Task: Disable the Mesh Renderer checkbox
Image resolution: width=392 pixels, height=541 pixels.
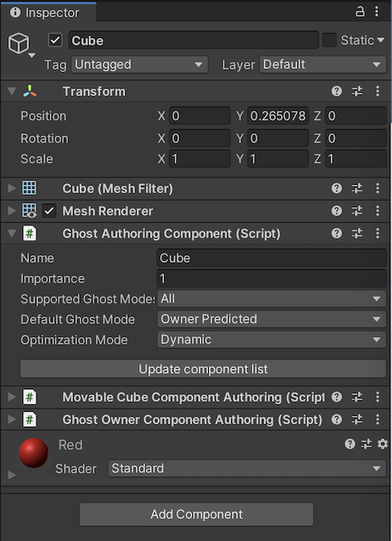Action: (50, 210)
